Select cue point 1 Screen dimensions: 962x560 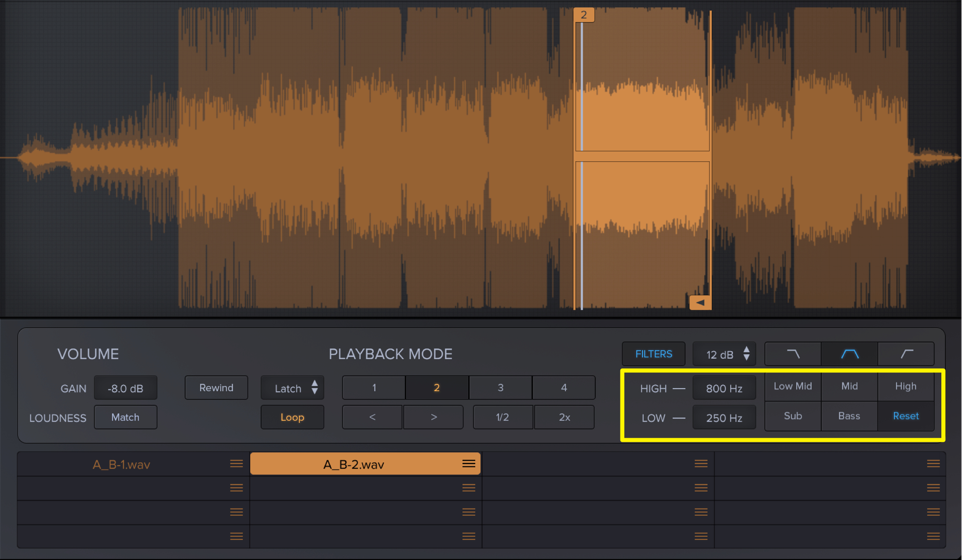click(374, 388)
